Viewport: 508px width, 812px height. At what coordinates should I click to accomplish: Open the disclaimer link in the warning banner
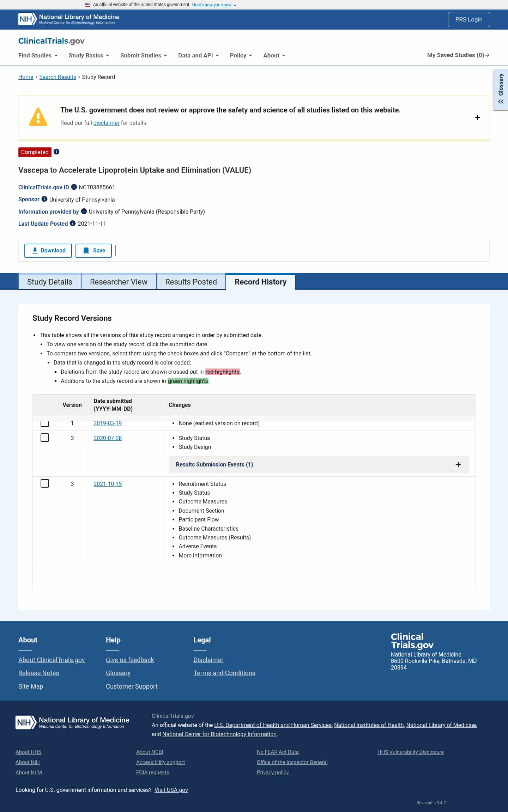[106, 123]
